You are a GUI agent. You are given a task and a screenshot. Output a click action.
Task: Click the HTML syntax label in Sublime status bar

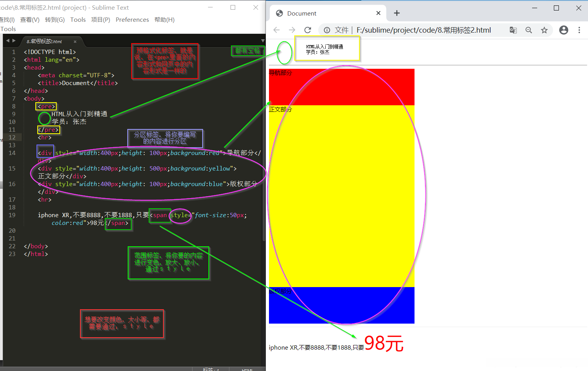pos(247,369)
